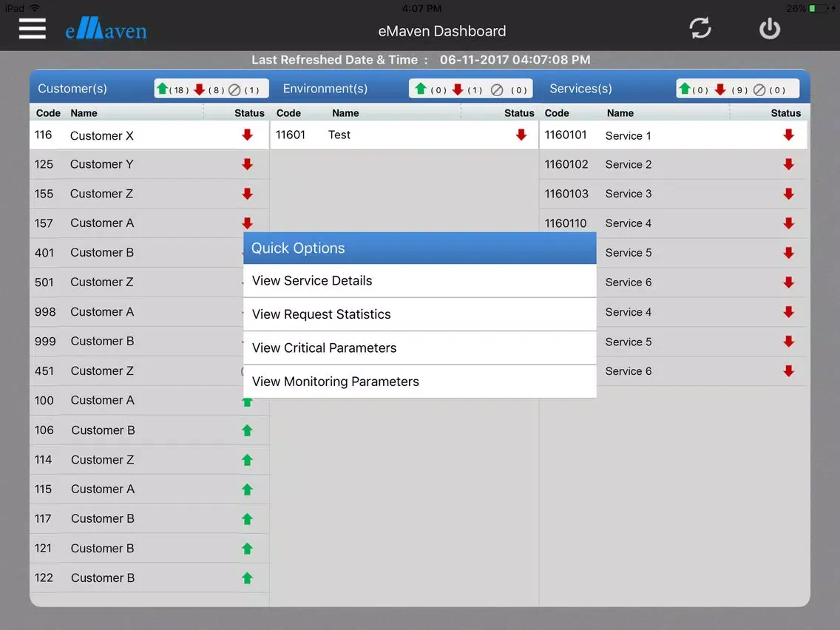
Task: Select customer row code 999
Action: click(137, 342)
